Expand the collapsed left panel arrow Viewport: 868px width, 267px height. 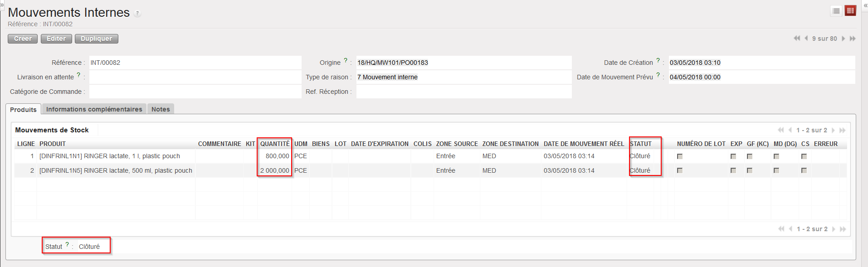pos(2,5)
